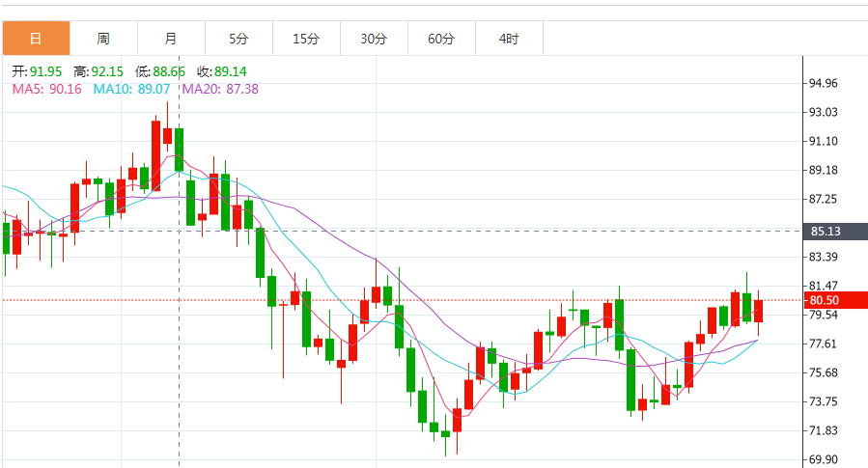Click the MA10: 89.07 indicator label
The image size is (868, 468).
pos(131,89)
